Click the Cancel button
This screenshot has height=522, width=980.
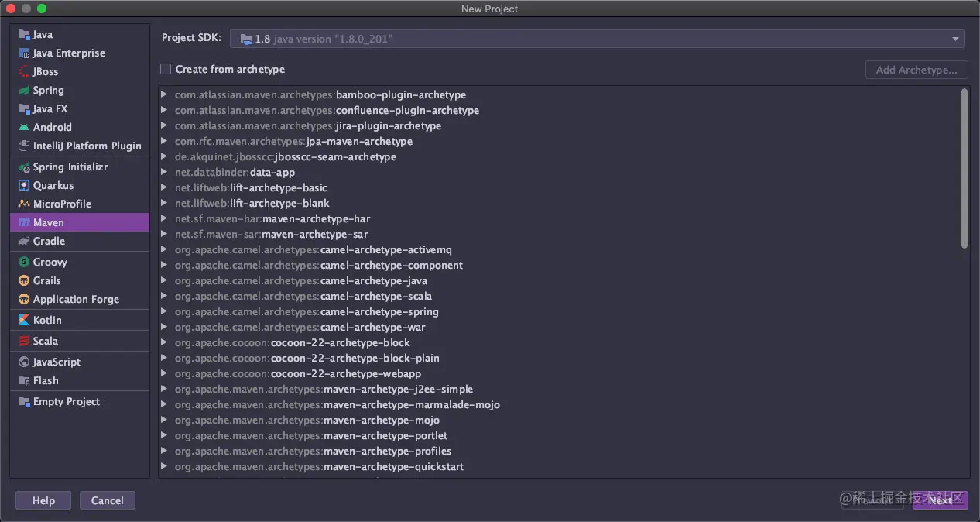tap(108, 500)
